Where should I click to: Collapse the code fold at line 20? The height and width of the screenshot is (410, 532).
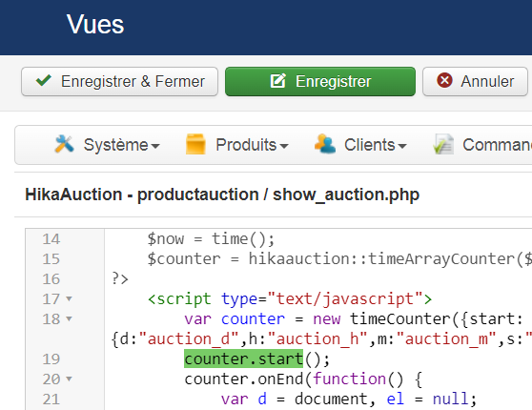click(x=69, y=379)
